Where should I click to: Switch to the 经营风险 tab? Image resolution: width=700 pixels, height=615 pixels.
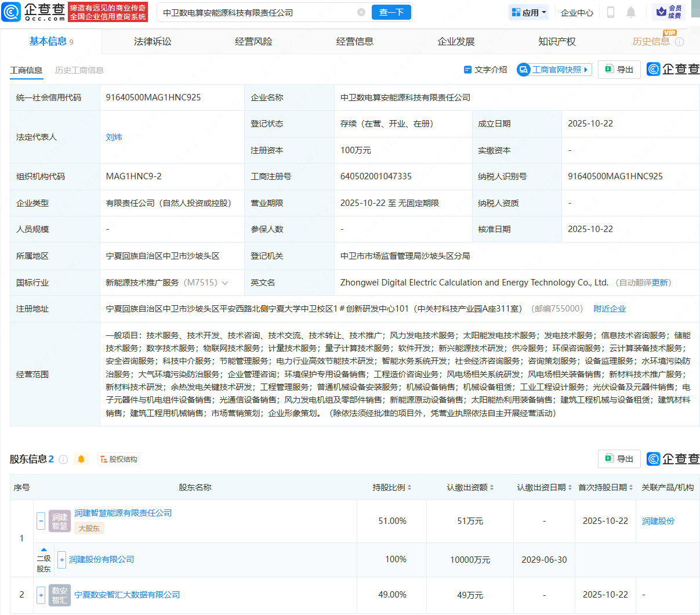click(253, 42)
